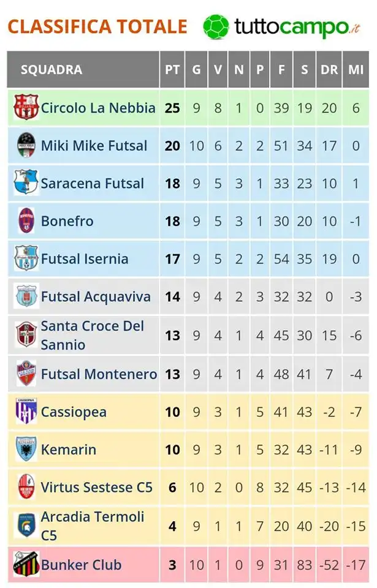Select the PT column header
This screenshot has width=377, height=588.
[x=172, y=70]
